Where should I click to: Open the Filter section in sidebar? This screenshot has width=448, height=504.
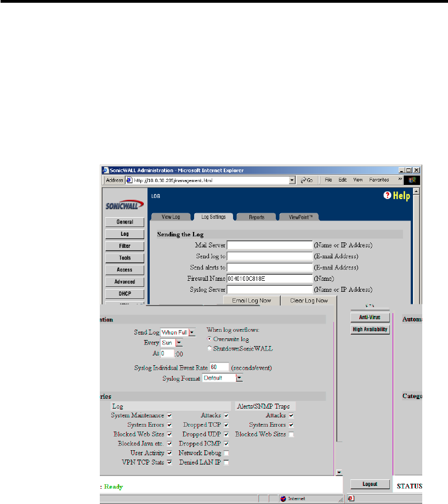coord(124,246)
